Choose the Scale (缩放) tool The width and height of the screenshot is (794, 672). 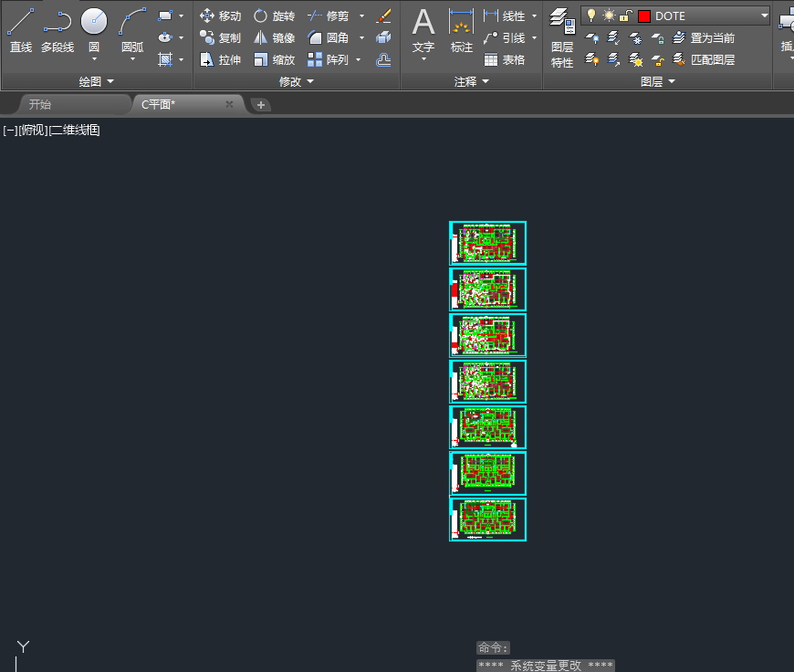pyautogui.click(x=274, y=59)
